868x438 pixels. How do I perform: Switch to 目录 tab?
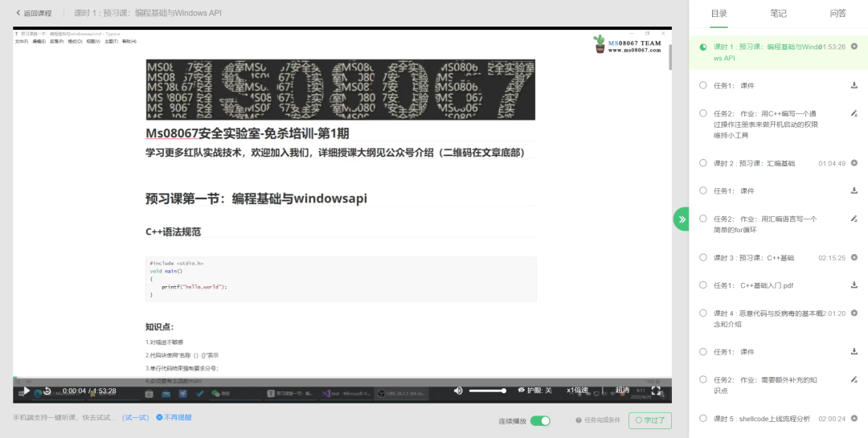[719, 14]
